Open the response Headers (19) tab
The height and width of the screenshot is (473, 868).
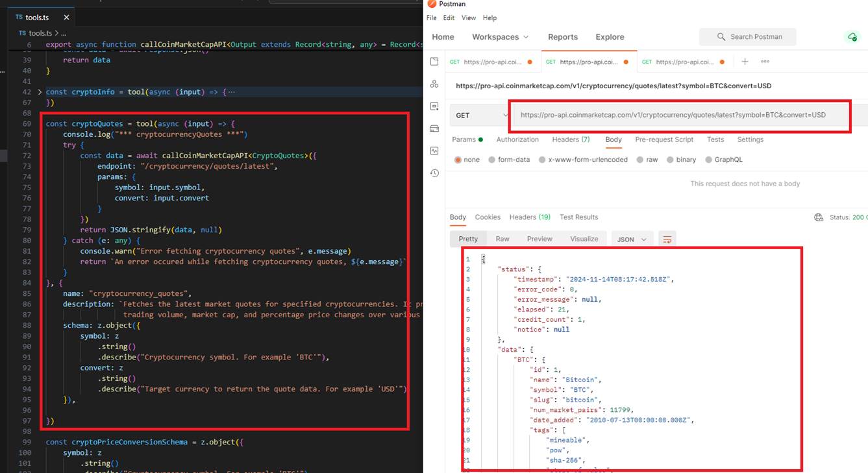(x=530, y=217)
